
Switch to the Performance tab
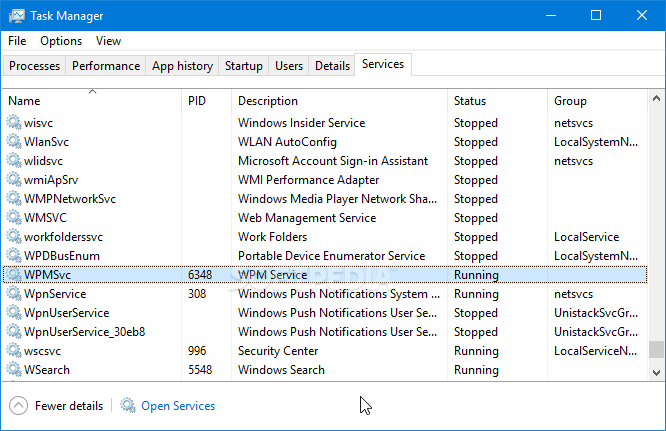pos(106,66)
